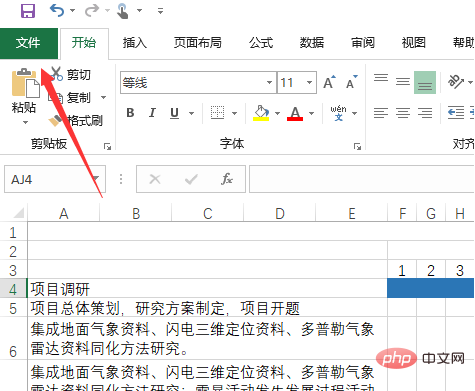
Task: Open the 视图 tab
Action: (413, 43)
